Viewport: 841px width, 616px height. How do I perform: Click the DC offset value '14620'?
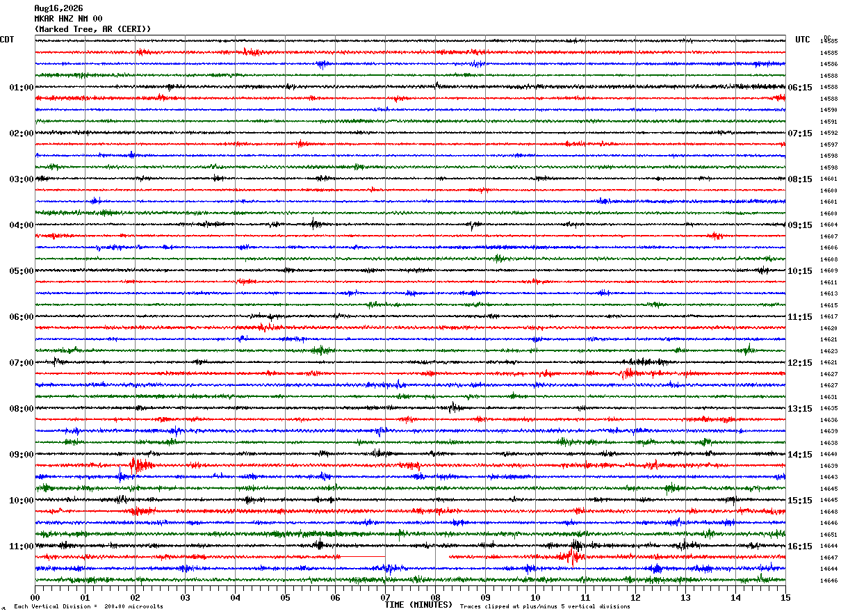pos(828,328)
